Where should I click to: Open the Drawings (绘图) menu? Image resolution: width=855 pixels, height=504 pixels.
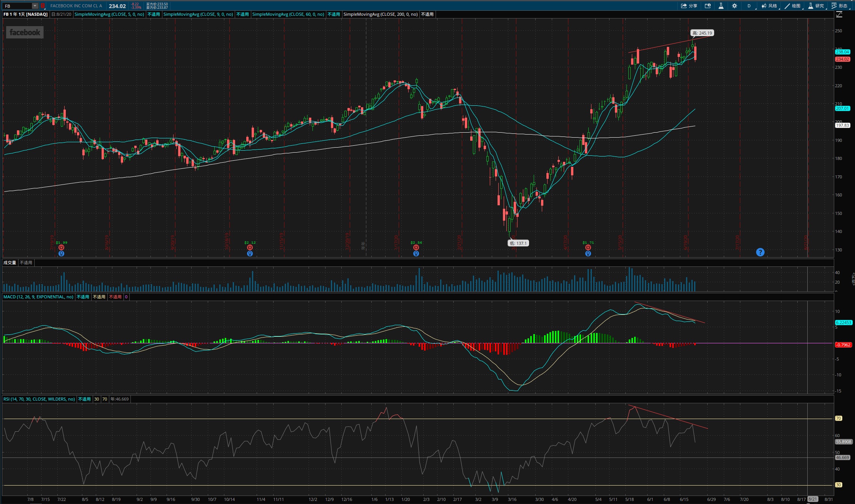[x=793, y=6]
